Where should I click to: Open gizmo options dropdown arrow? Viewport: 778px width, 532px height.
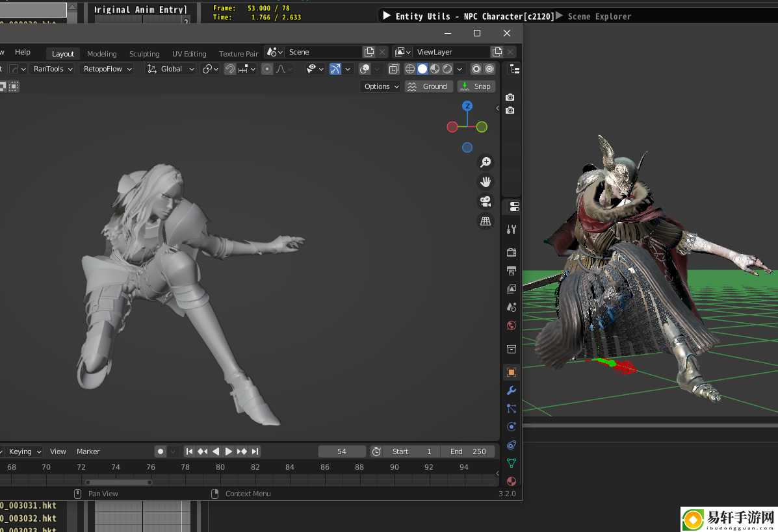tap(348, 69)
